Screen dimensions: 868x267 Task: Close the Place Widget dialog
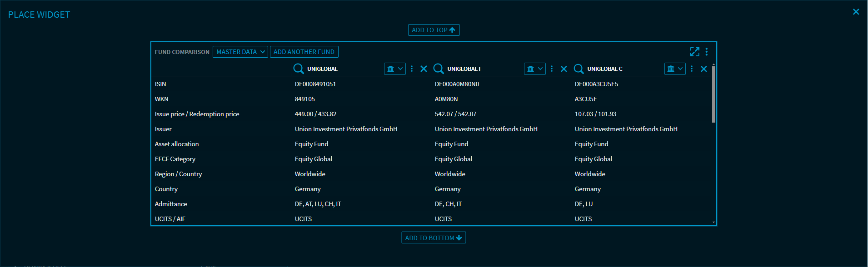856,12
